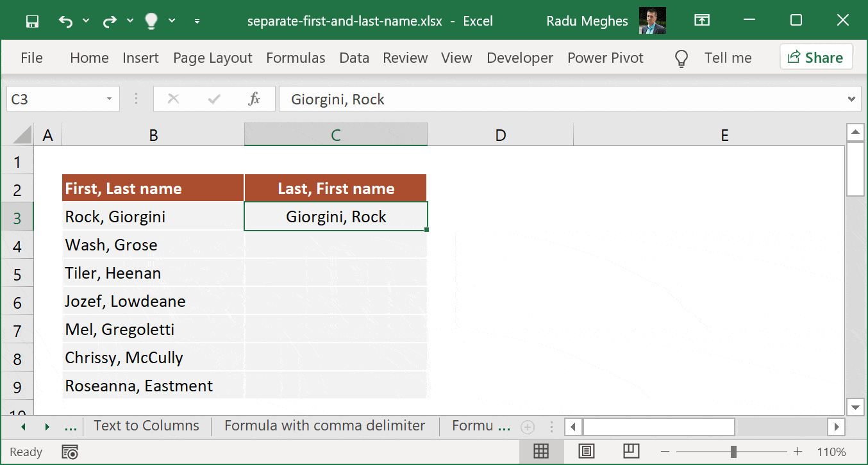
Task: Click the macro recording icon in status bar
Action: point(70,452)
